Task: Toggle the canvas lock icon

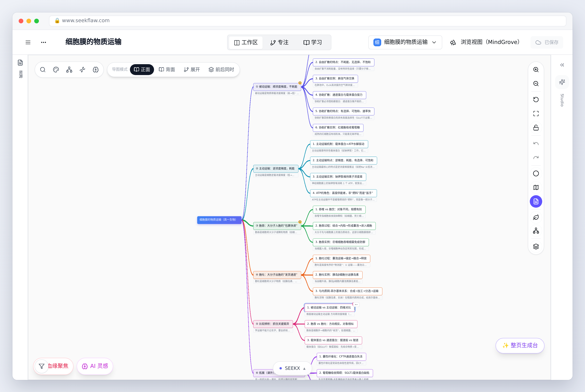Action: (536, 128)
